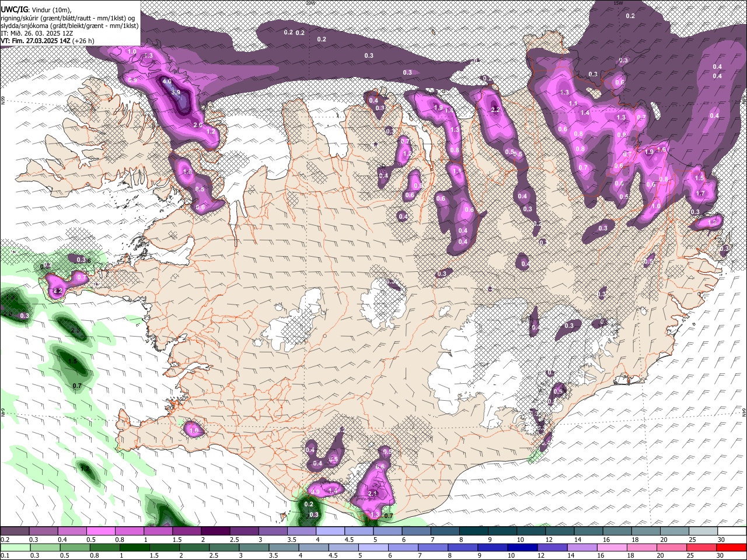Pick the darkest green rain swatch between 1 and 1.5
747x560 pixels.
pos(134,547)
